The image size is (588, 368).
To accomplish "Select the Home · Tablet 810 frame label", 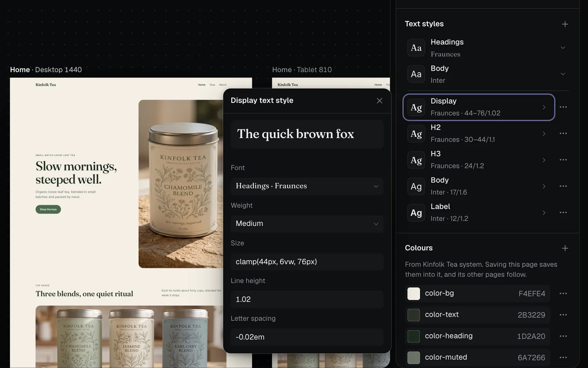I will pos(302,70).
